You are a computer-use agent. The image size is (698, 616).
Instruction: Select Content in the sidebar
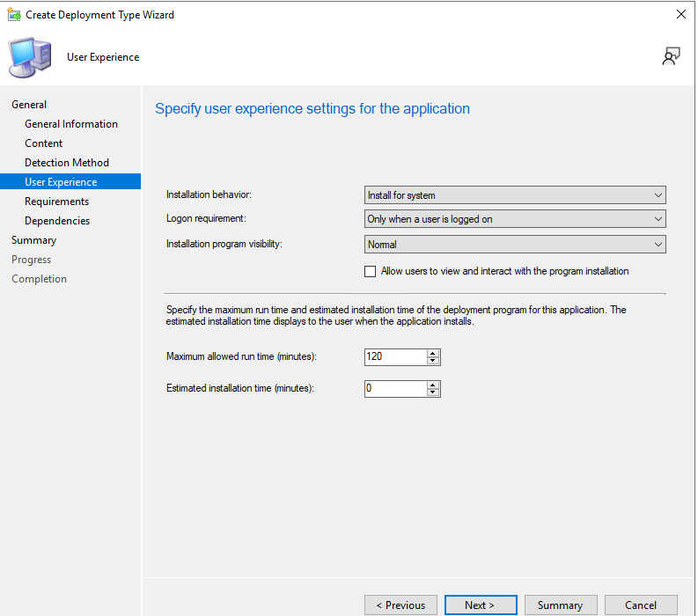click(44, 143)
